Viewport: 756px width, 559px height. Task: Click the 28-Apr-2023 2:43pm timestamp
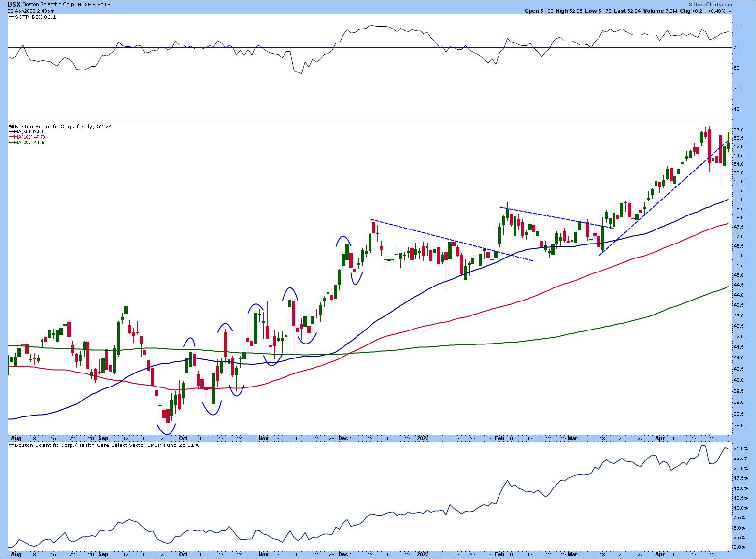pos(31,11)
